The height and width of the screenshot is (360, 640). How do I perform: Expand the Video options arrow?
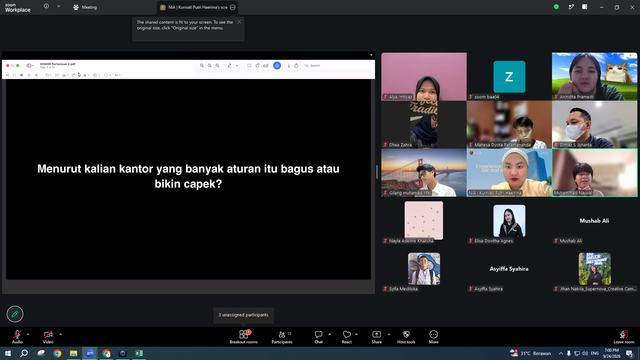60,334
